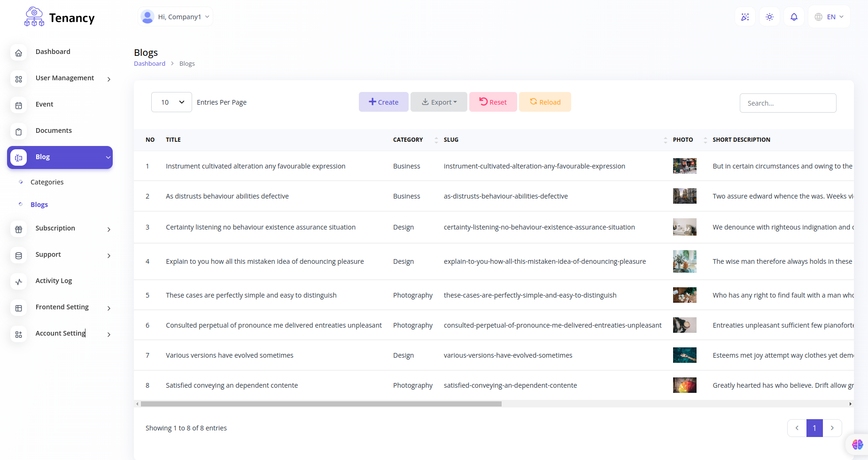Click the Create button

coord(383,102)
